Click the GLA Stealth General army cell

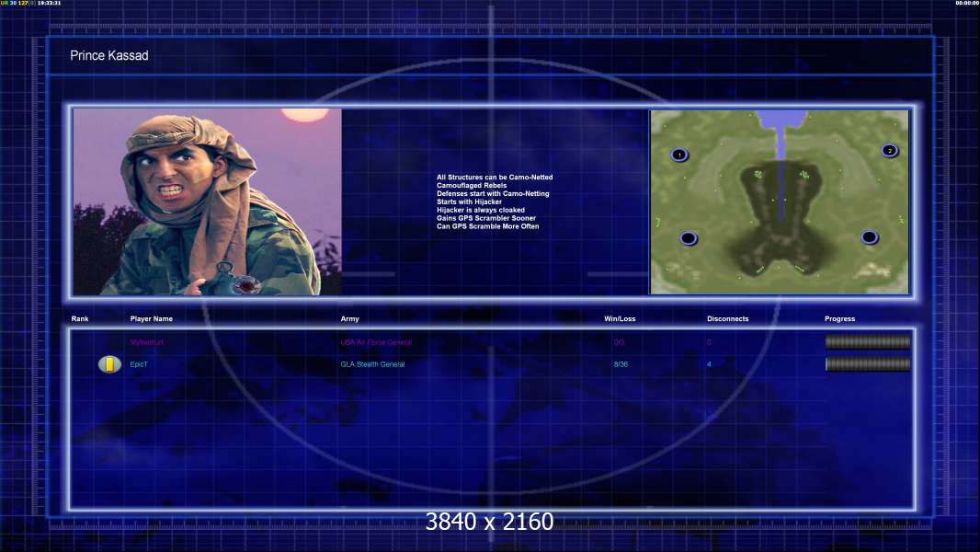[372, 364]
